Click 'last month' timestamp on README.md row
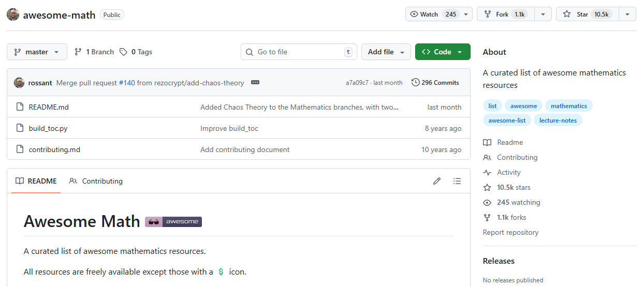Screen dimensions: 644x287 pyautogui.click(x=444, y=107)
